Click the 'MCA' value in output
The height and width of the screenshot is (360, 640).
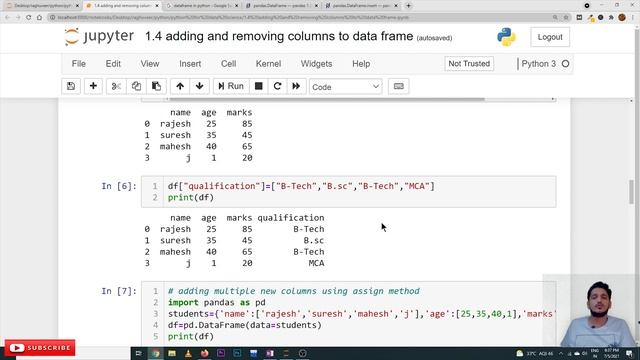click(316, 263)
